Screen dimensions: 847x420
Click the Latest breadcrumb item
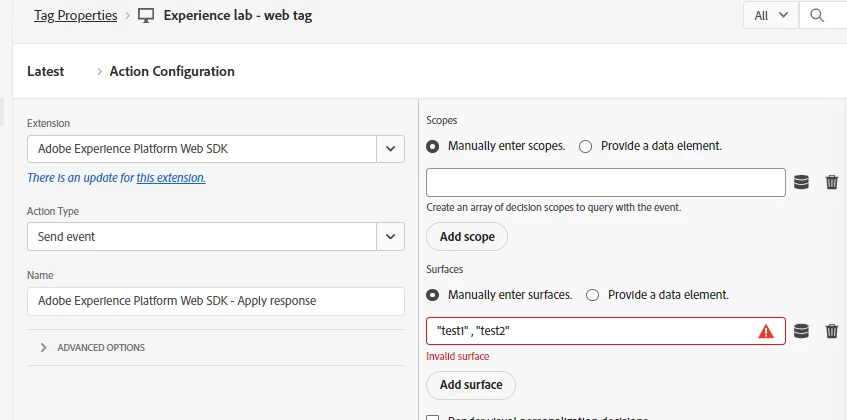45,71
